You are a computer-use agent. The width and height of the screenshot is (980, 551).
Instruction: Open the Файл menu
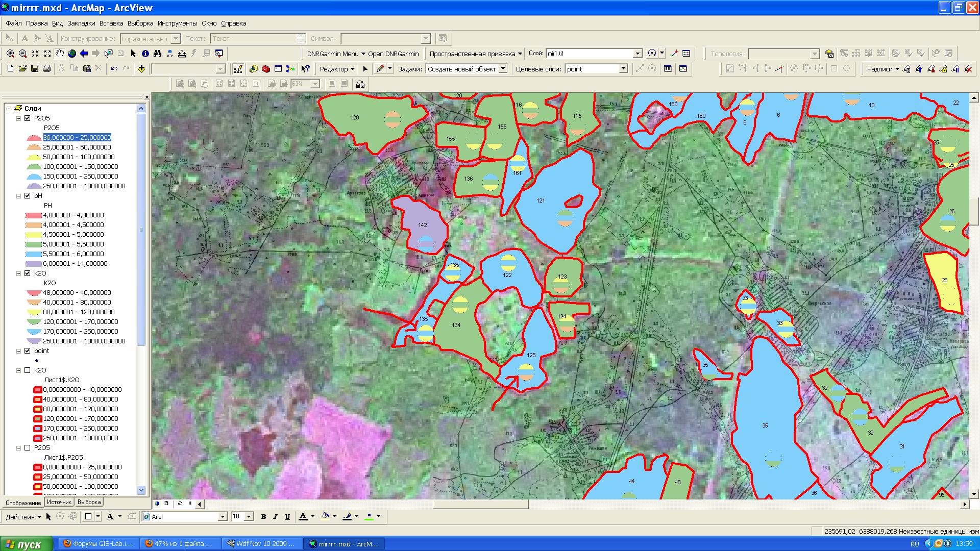click(14, 23)
